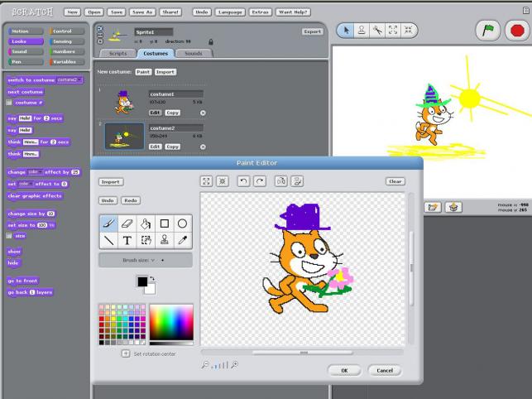The width and height of the screenshot is (532, 399).
Task: Select the costume2 thumbnail
Action: click(x=124, y=137)
